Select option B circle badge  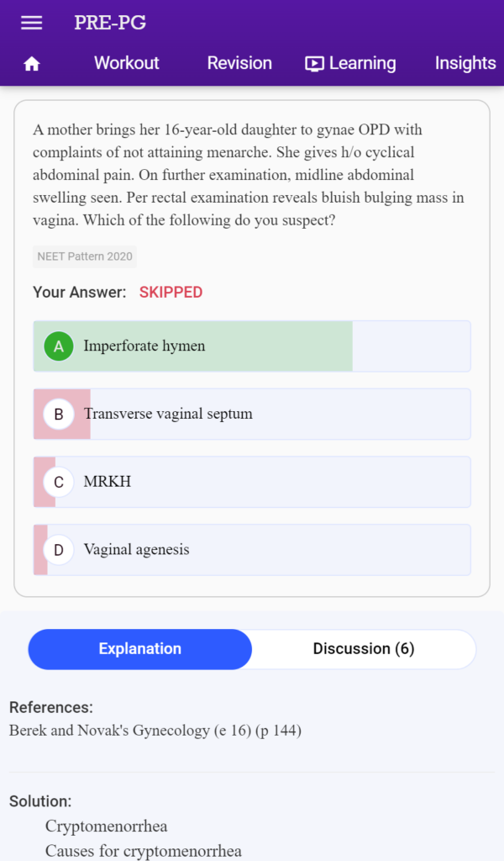[x=59, y=414]
